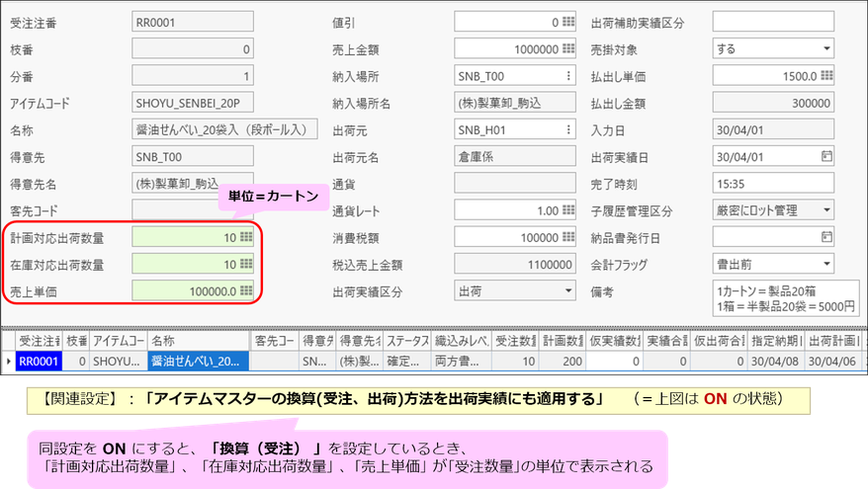
Task: Click the 得意先 field SNB_T00
Action: click(x=193, y=156)
